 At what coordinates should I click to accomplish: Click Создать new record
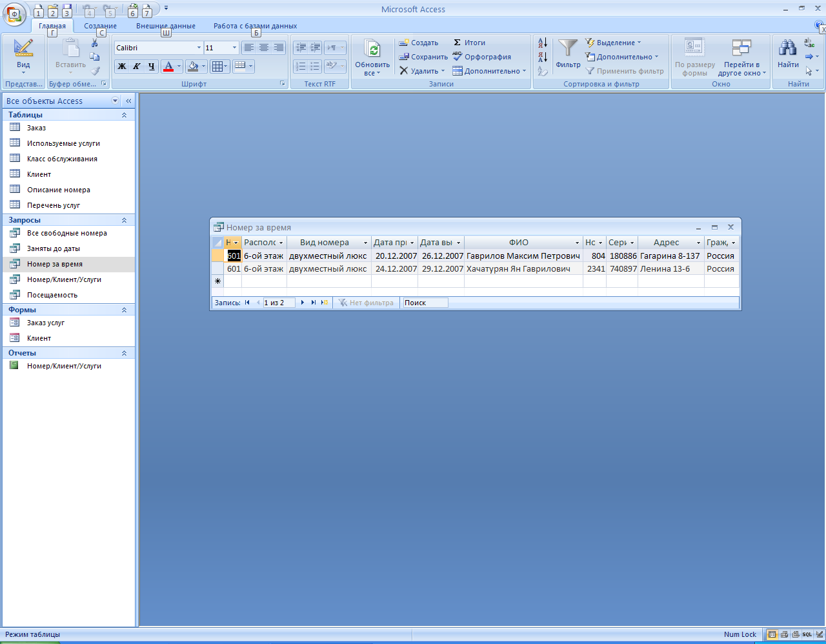click(418, 43)
